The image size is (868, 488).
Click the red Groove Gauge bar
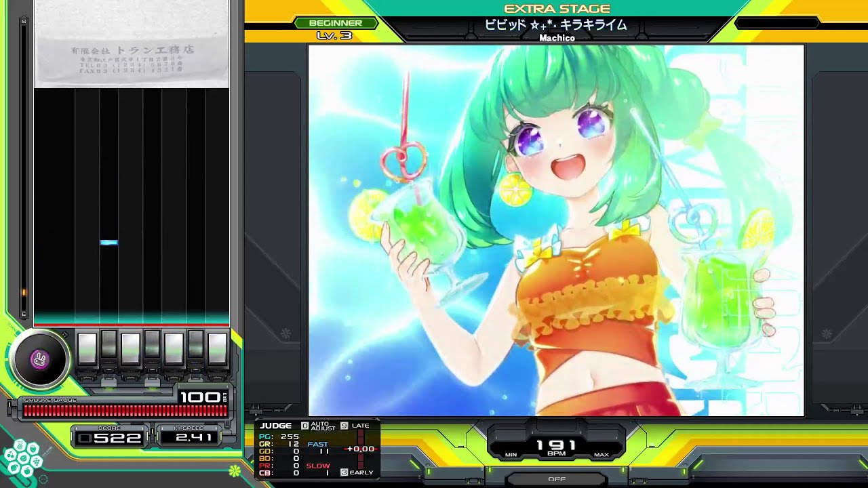[x=125, y=411]
